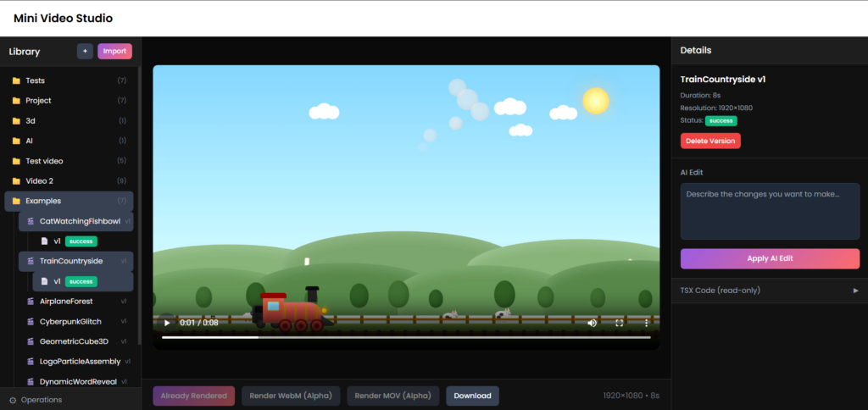Open the Test video folder
The width and height of the screenshot is (868, 410).
pyautogui.click(x=69, y=161)
